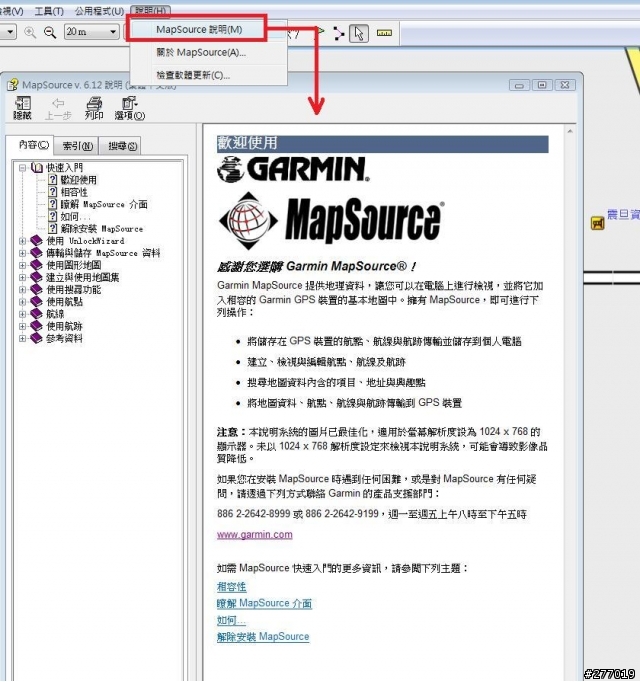Screen dimensions: 640x682
Task: Click the 上一步 back arrow icon
Action: coord(58,108)
